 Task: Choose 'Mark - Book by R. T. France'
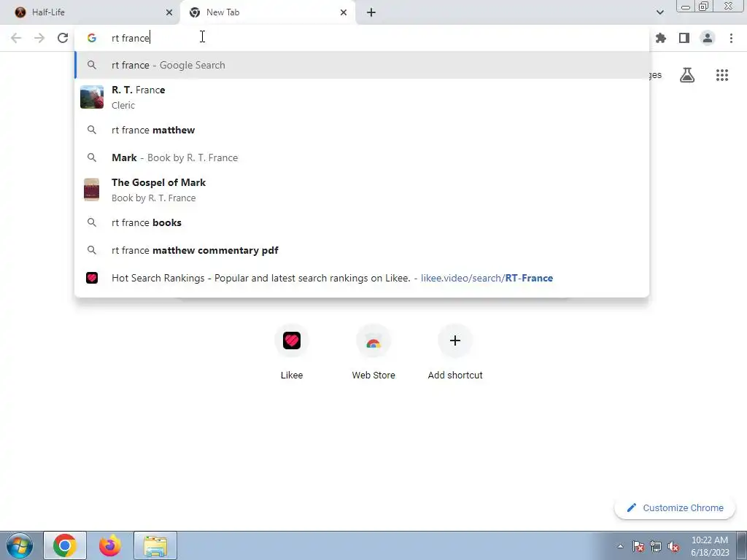tap(362, 157)
